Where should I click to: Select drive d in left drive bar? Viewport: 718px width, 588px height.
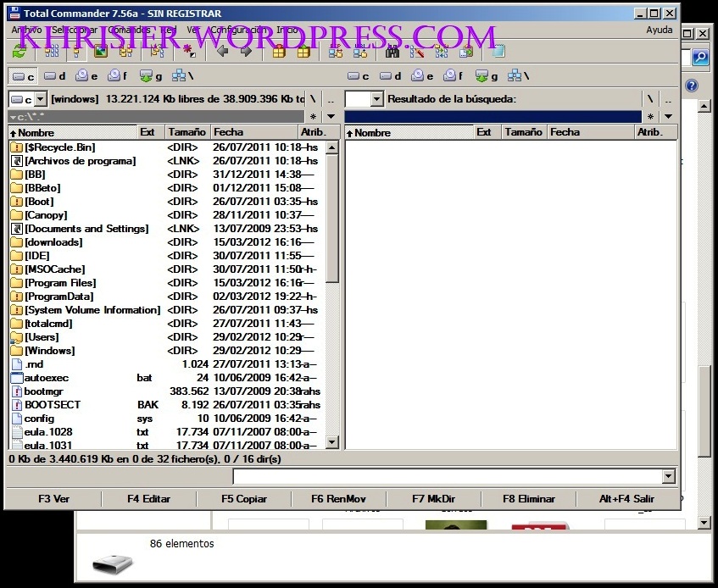(x=54, y=76)
